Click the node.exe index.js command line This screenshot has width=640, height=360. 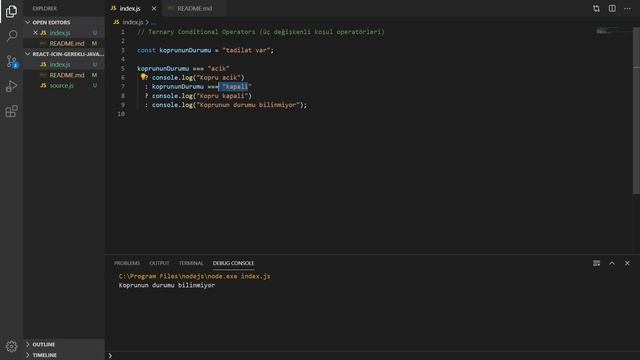coord(194,276)
